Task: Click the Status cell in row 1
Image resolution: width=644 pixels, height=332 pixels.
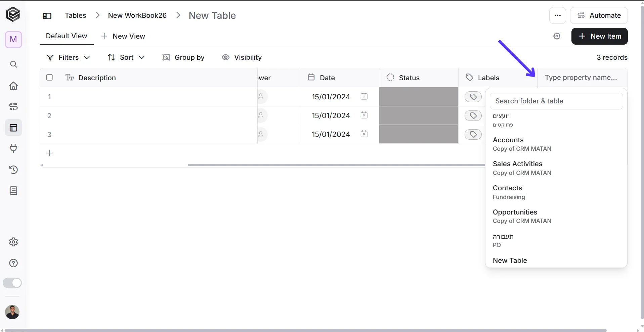Action: pyautogui.click(x=419, y=97)
